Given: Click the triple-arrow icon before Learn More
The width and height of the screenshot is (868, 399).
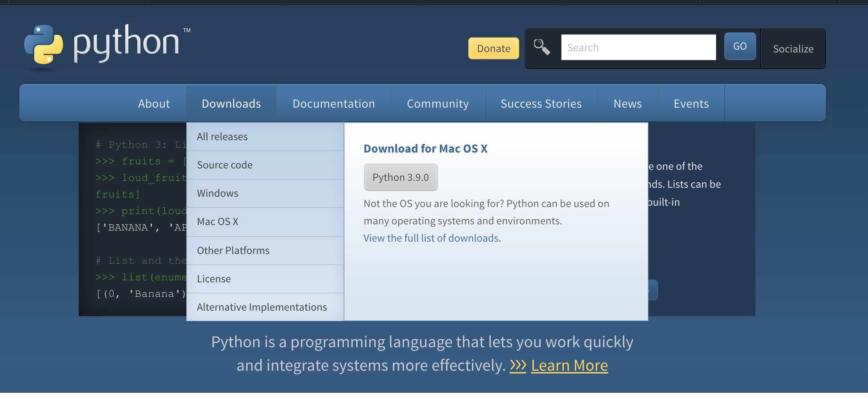Looking at the screenshot, I should 518,365.
